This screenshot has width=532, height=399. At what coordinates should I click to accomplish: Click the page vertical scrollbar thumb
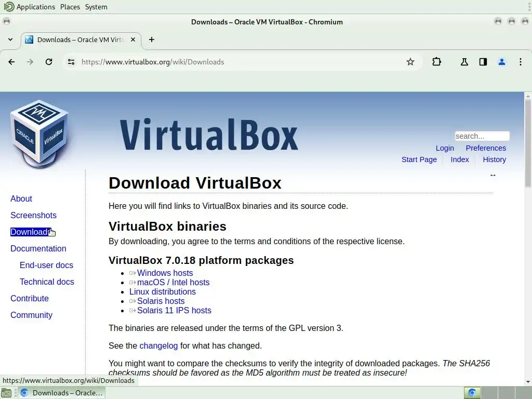pyautogui.click(x=528, y=142)
